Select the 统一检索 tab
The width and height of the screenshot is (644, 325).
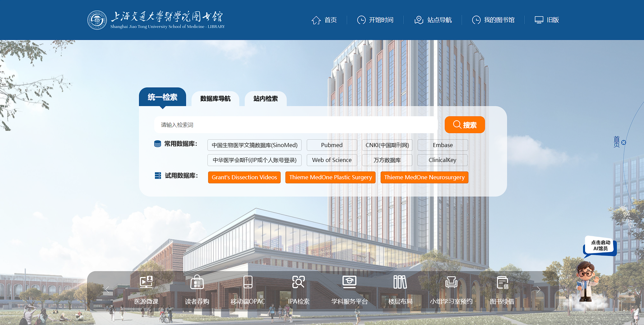(x=162, y=97)
